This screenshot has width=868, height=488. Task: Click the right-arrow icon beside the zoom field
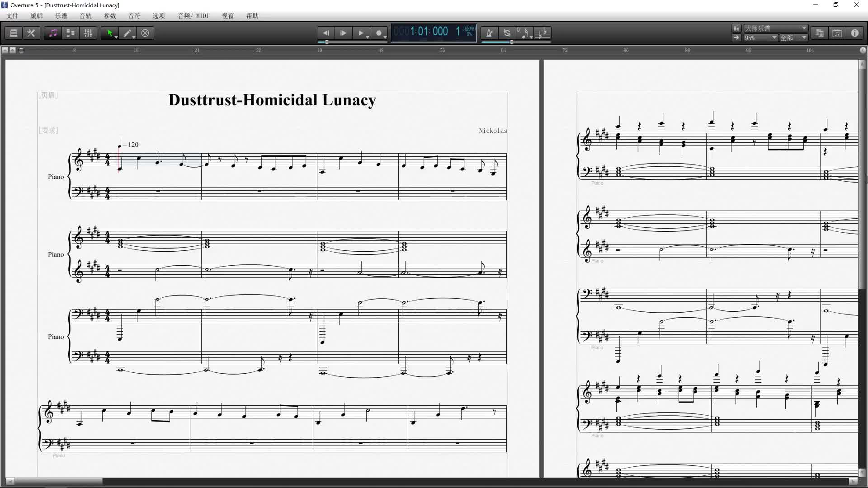click(x=736, y=38)
